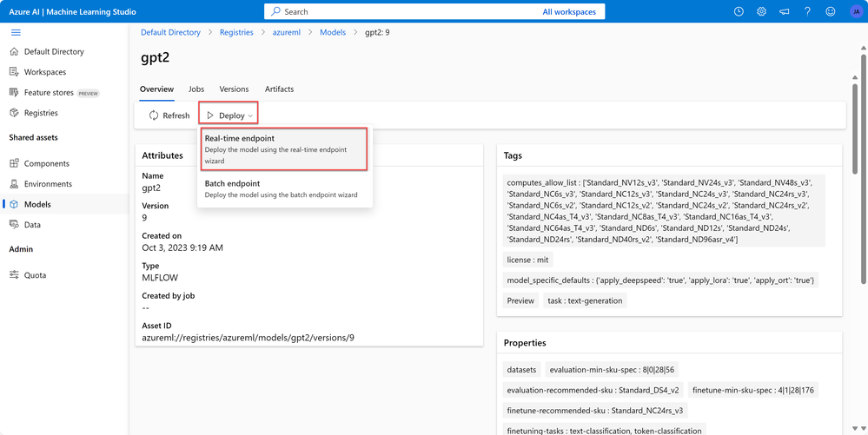The height and width of the screenshot is (435, 868).
Task: Go to Default Directory breadcrumb link
Action: [x=170, y=33]
